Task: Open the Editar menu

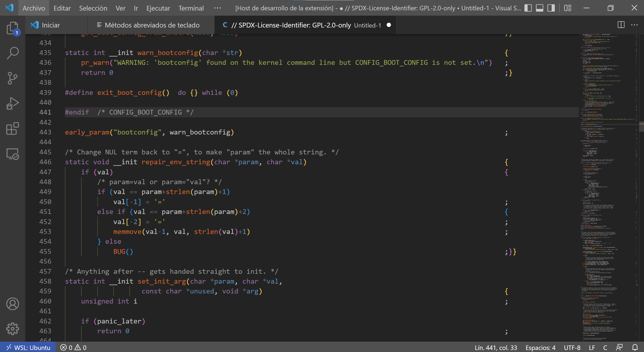Action: click(62, 8)
